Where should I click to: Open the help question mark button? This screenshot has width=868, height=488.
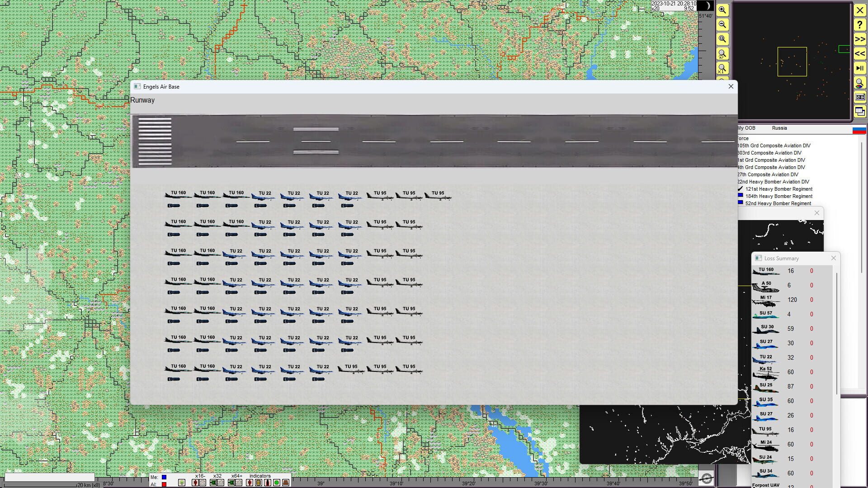pyautogui.click(x=860, y=24)
